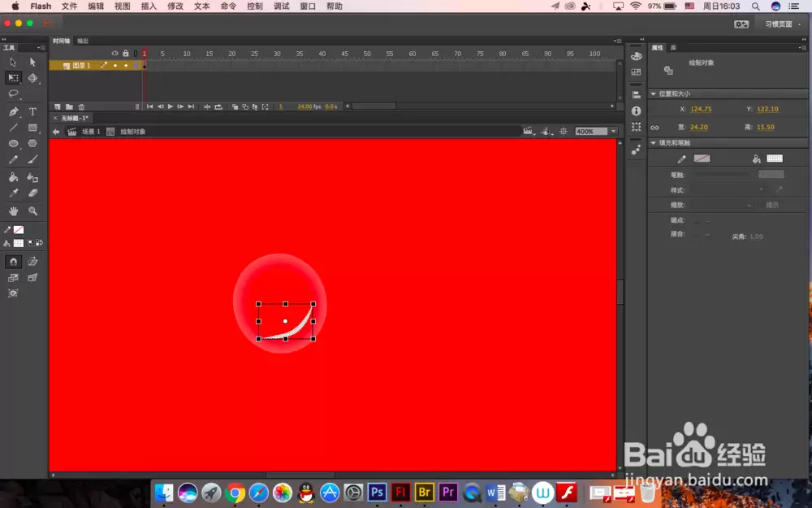Viewport: 812px width, 508px height.
Task: Select the Zoom magnifier tool
Action: [32, 211]
